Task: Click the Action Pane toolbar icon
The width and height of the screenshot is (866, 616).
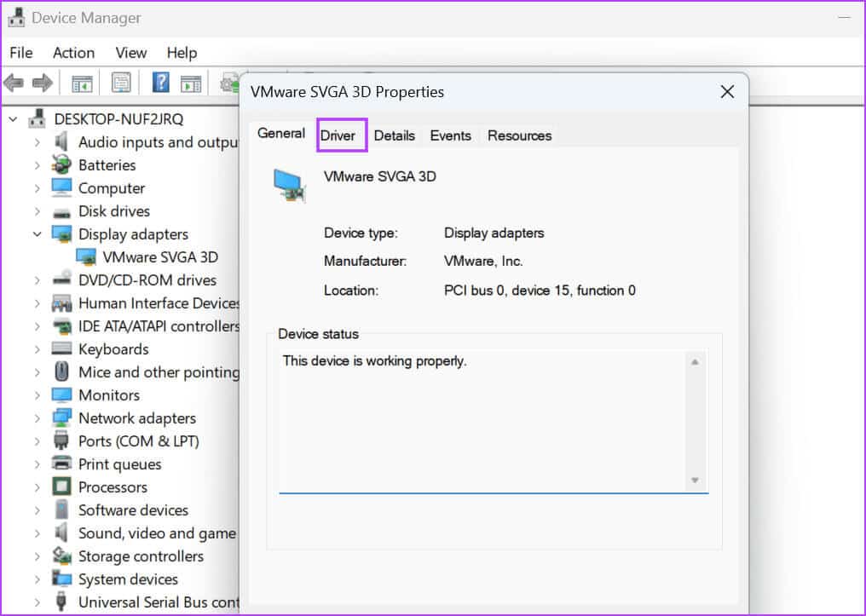Action: [191, 83]
